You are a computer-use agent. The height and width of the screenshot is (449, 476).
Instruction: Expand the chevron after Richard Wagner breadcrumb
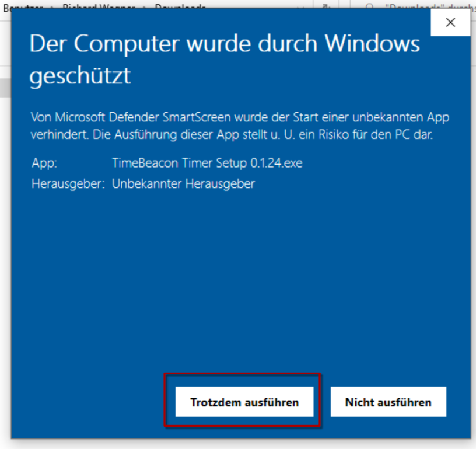(145, 6)
